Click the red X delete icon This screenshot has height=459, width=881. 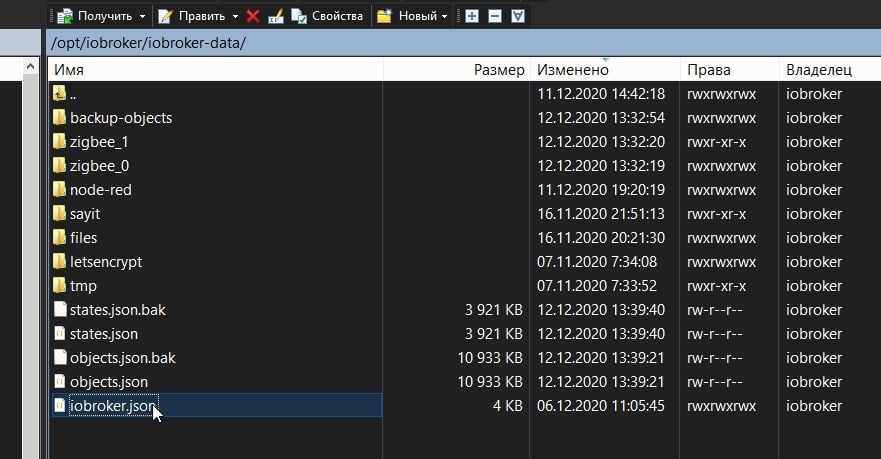tap(253, 16)
